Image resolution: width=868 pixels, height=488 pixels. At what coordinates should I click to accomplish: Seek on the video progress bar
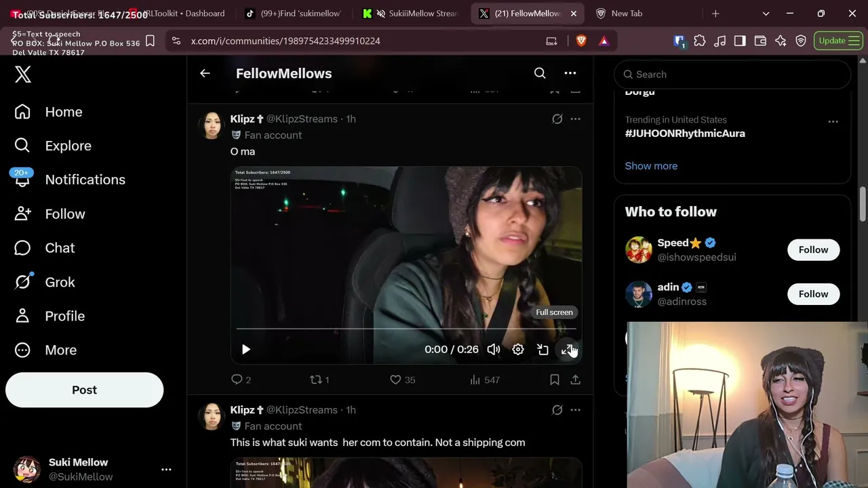pyautogui.click(x=406, y=329)
